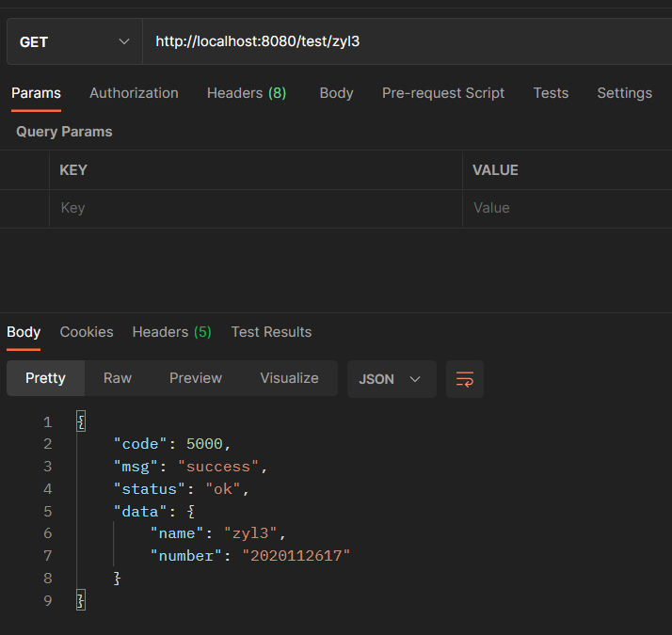Click the "2020112617" number value
The width and height of the screenshot is (672, 635).
click(x=296, y=556)
